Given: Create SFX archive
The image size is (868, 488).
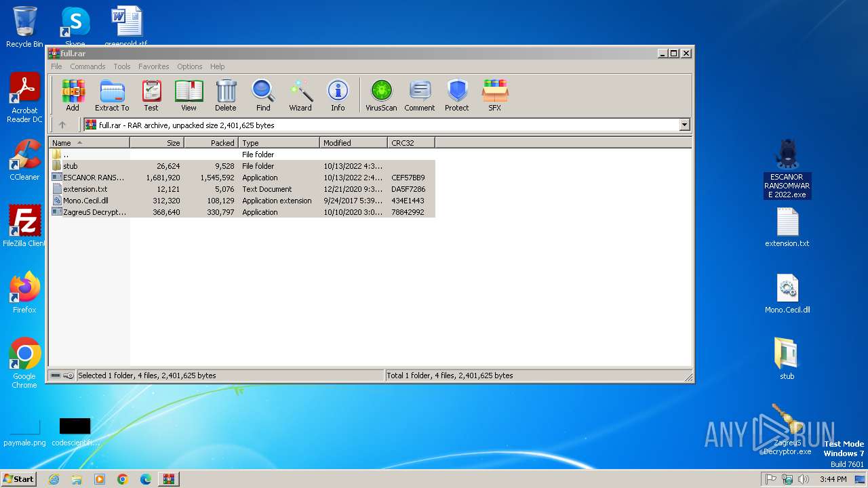Looking at the screenshot, I should pyautogui.click(x=495, y=95).
